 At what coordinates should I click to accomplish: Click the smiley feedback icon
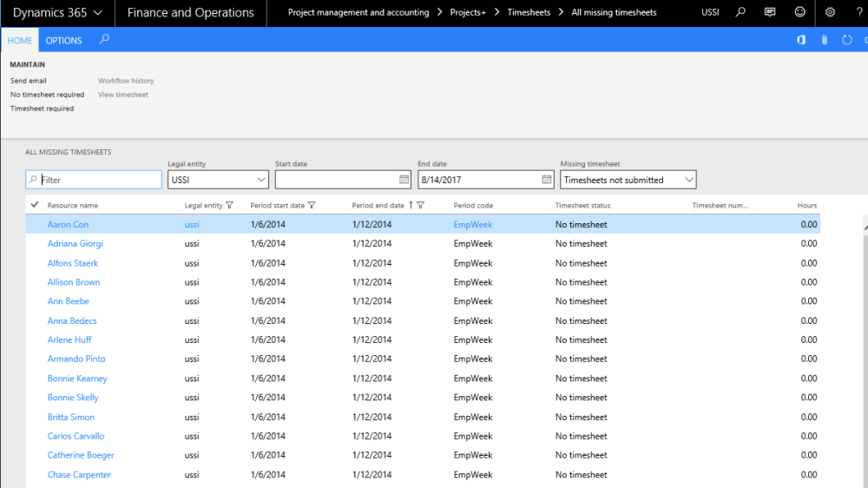click(799, 13)
